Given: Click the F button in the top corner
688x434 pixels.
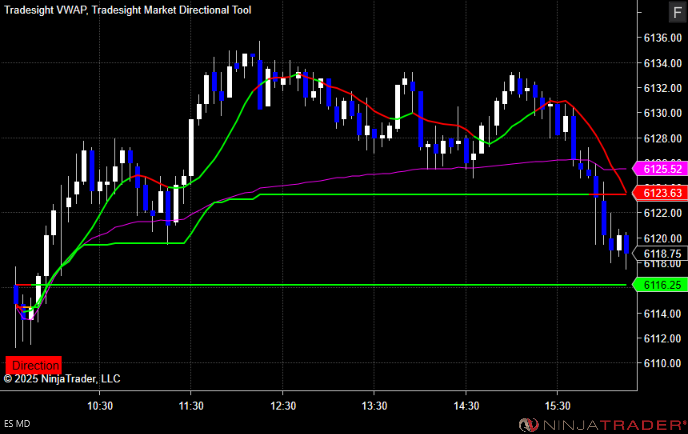Looking at the screenshot, I should (x=677, y=12).
